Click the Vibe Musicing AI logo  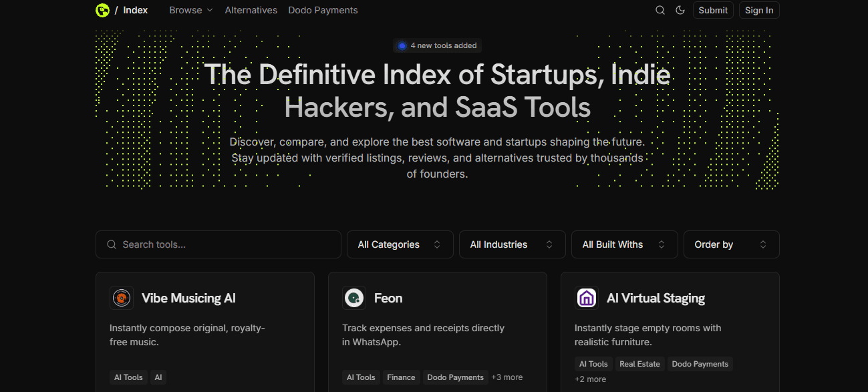tap(122, 298)
